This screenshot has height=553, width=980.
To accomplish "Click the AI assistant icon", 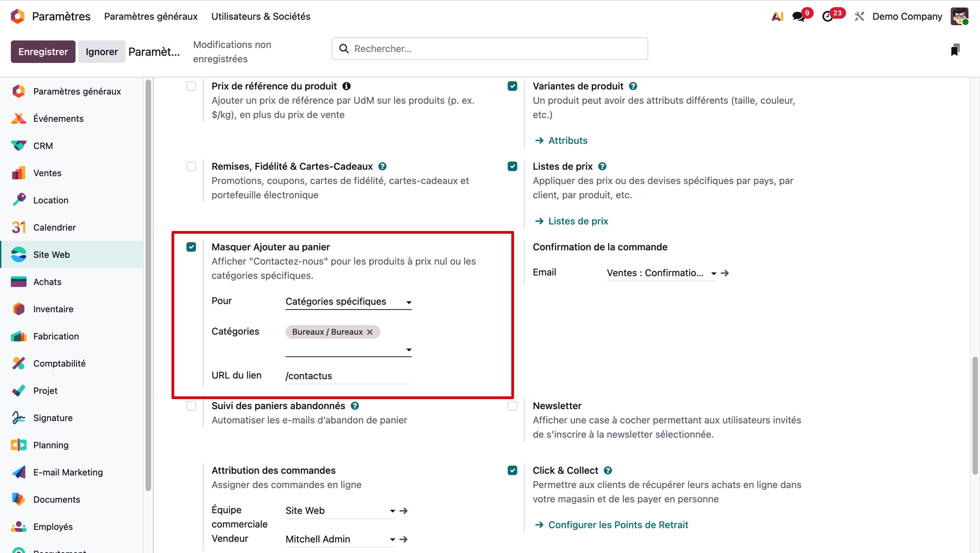I will [777, 16].
